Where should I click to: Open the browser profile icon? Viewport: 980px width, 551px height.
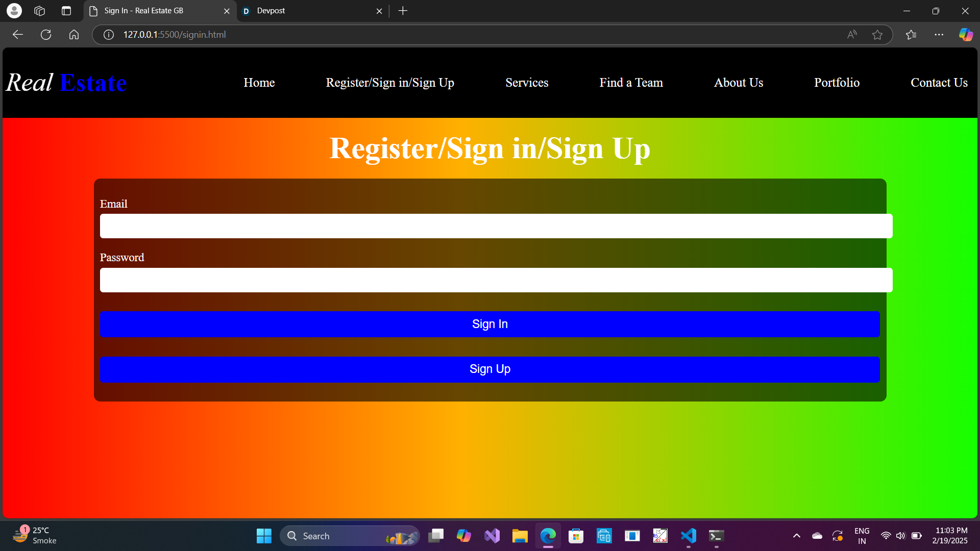[x=14, y=11]
